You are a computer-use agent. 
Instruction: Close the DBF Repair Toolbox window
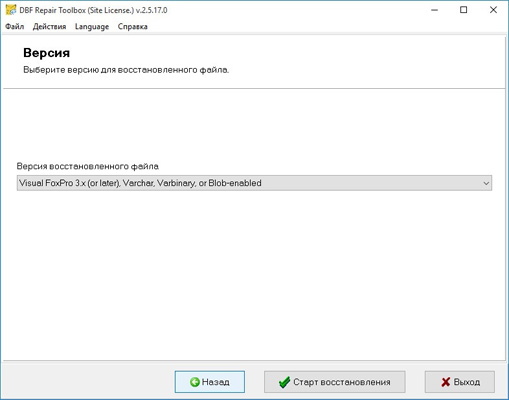[493, 10]
